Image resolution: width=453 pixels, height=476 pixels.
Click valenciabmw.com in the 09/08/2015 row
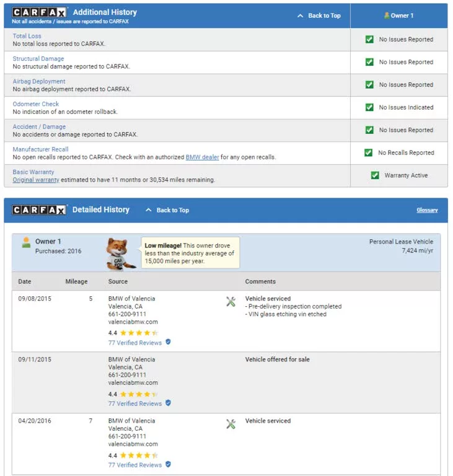(x=133, y=322)
